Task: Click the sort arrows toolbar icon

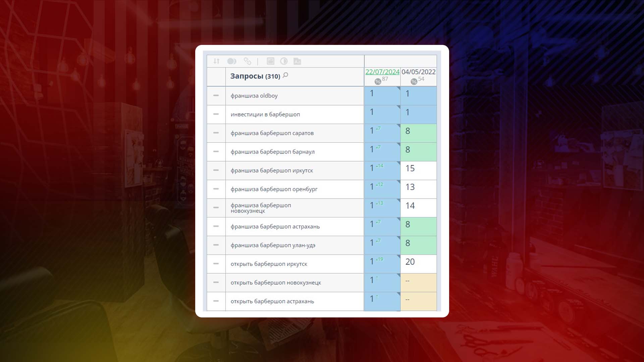Action: (216, 61)
